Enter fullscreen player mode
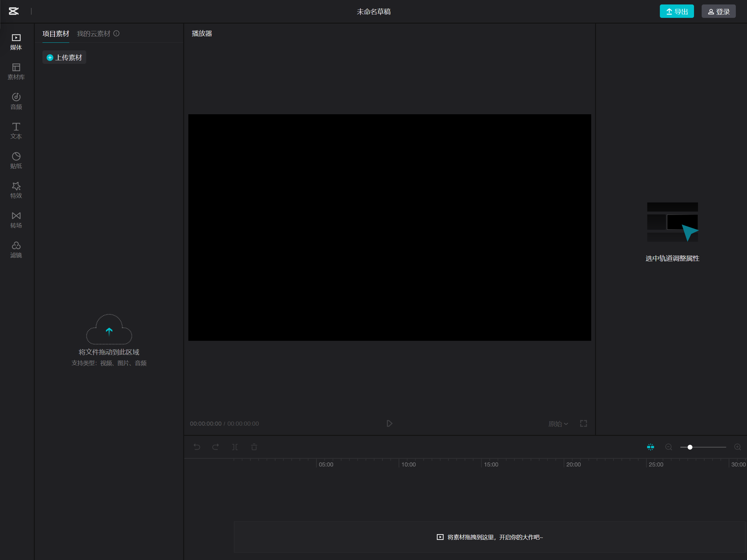 [584, 423]
